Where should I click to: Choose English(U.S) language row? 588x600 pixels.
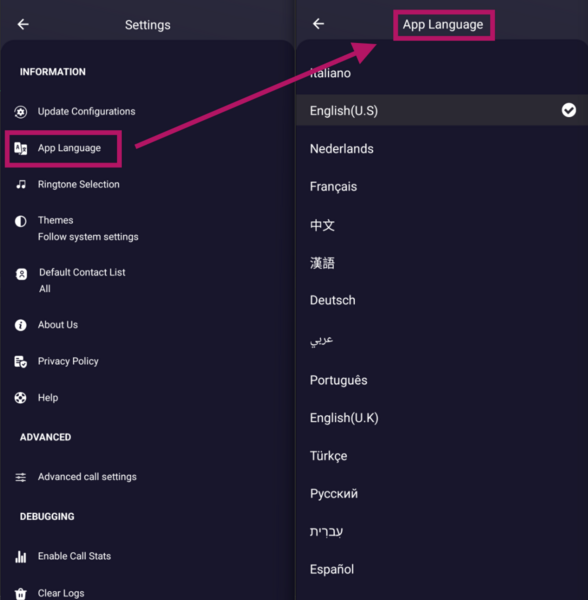(x=442, y=110)
